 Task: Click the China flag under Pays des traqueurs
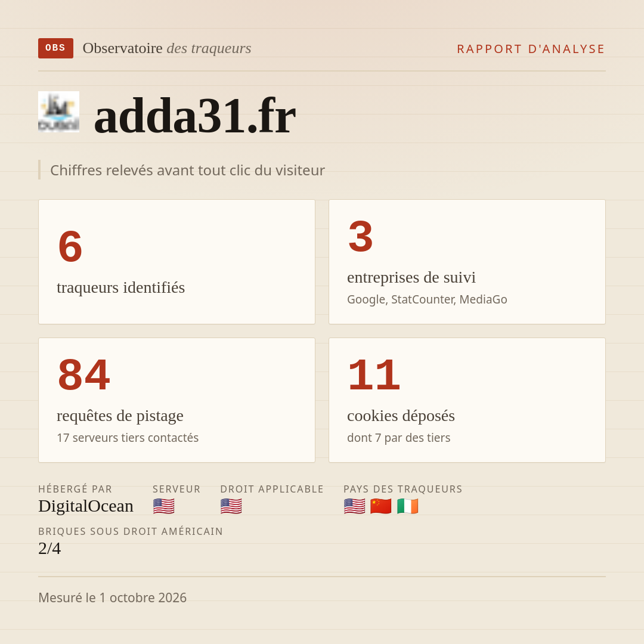coord(380,506)
